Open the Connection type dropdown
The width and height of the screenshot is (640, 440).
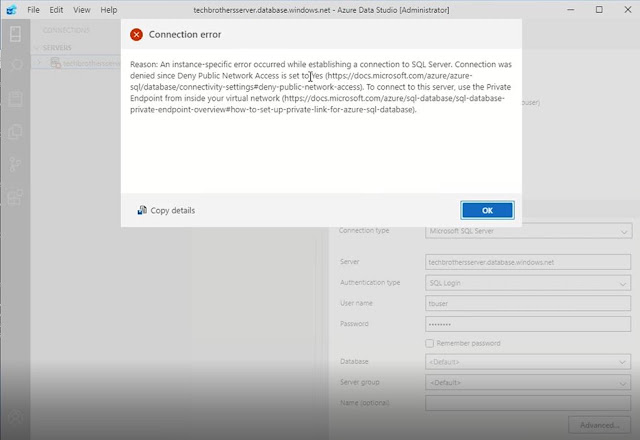pyautogui.click(x=529, y=231)
